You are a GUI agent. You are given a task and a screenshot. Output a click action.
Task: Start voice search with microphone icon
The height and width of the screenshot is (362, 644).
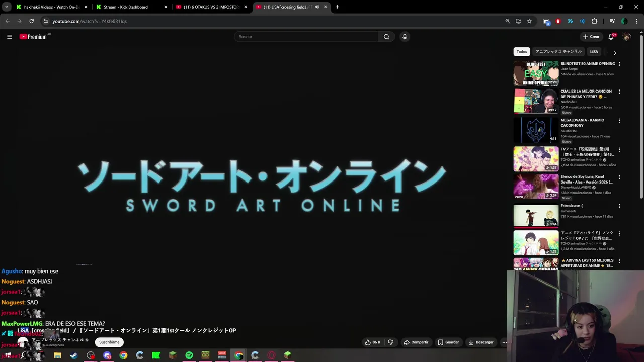click(x=405, y=37)
